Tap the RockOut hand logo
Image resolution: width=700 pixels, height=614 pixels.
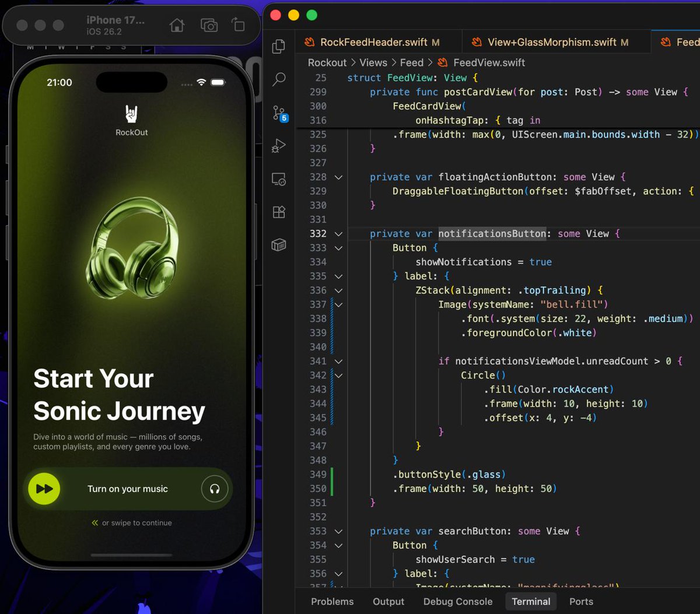132,114
